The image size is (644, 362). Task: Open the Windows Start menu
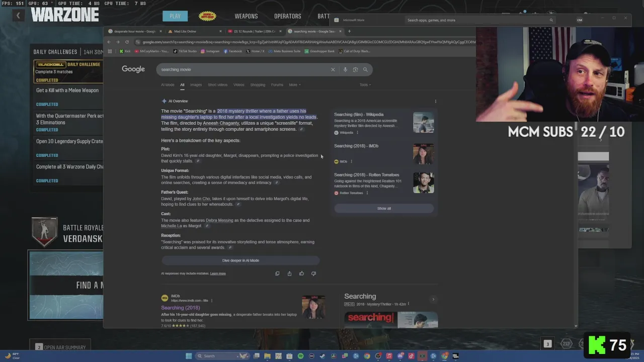(189, 356)
